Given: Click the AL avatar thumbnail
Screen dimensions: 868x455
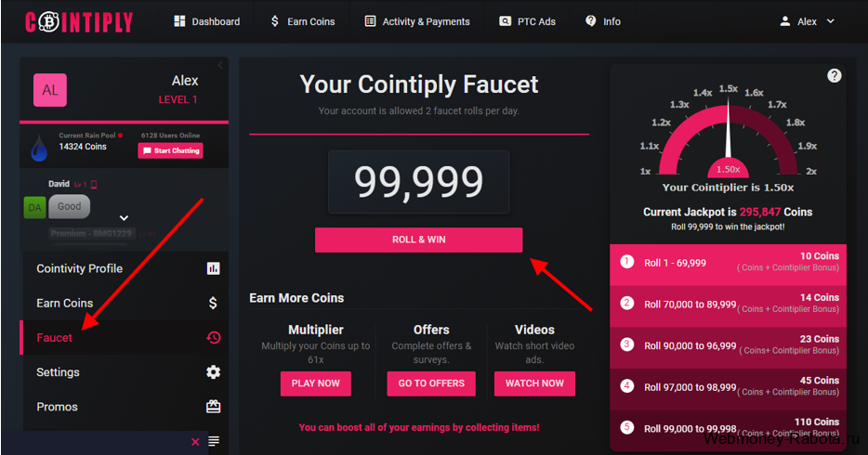Looking at the screenshot, I should click(x=50, y=90).
